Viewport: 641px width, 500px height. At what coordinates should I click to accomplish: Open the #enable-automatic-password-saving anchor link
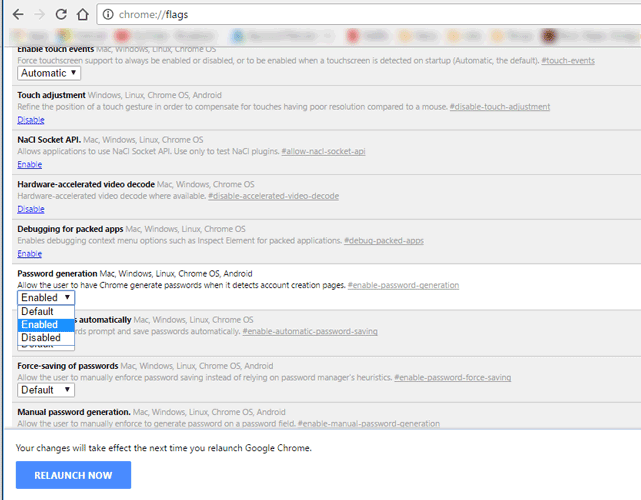[x=310, y=332]
